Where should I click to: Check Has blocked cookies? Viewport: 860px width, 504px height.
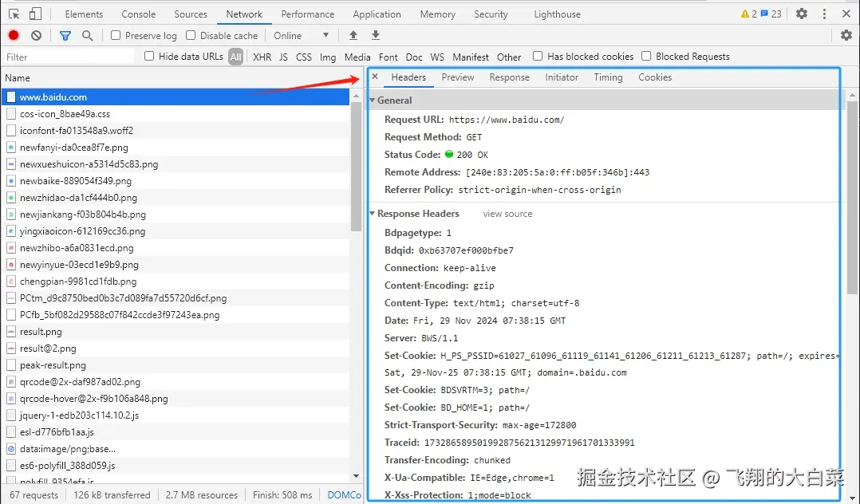pos(538,56)
